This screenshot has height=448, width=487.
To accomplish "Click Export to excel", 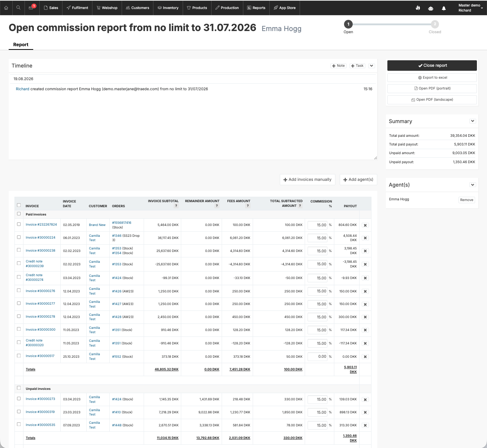I will click(432, 78).
